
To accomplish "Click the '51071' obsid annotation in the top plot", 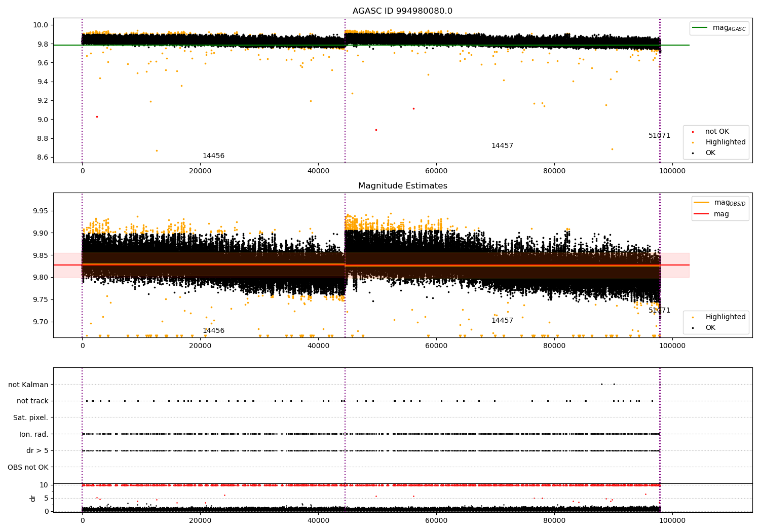I will [659, 136].
